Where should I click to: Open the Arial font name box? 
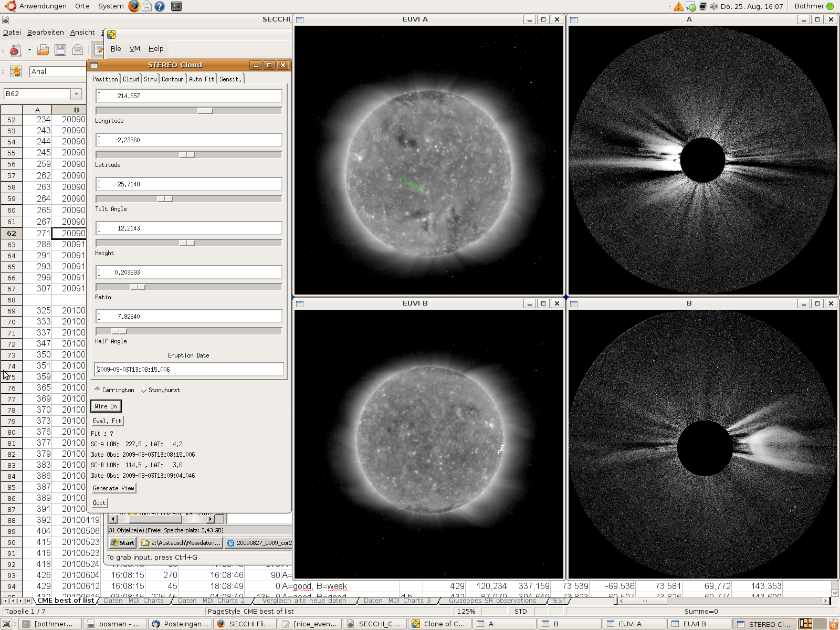[x=57, y=71]
